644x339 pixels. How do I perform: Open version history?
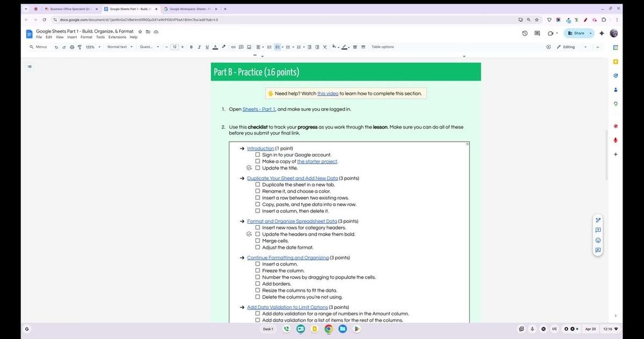(x=524, y=33)
